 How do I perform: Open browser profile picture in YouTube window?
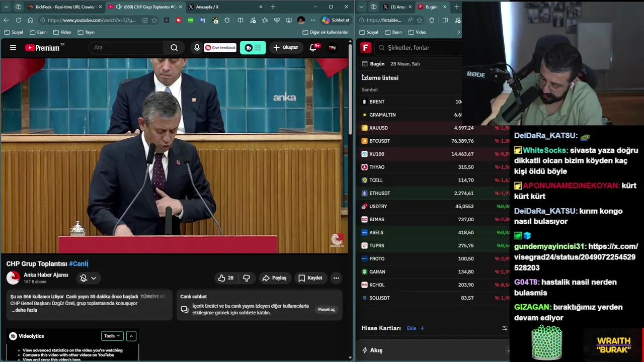[x=301, y=20]
